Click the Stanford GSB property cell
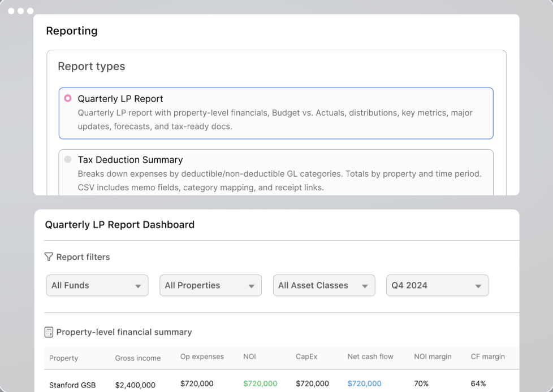This screenshot has width=553, height=392. pos(72,385)
